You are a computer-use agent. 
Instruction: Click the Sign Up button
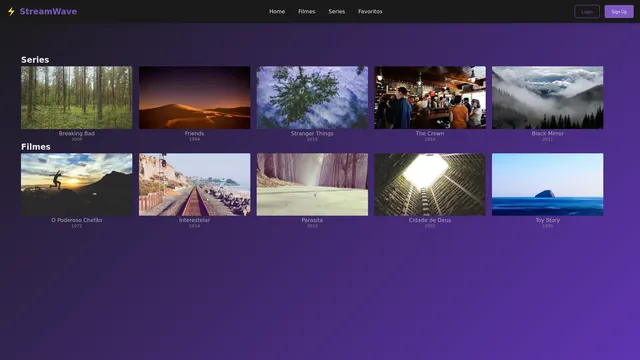619,11
